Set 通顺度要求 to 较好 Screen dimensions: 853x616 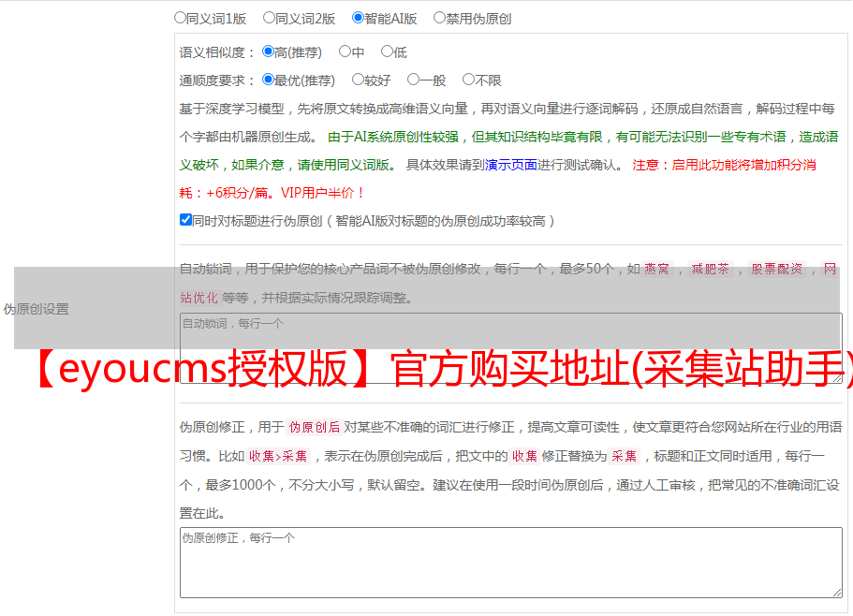pyautogui.click(x=358, y=80)
